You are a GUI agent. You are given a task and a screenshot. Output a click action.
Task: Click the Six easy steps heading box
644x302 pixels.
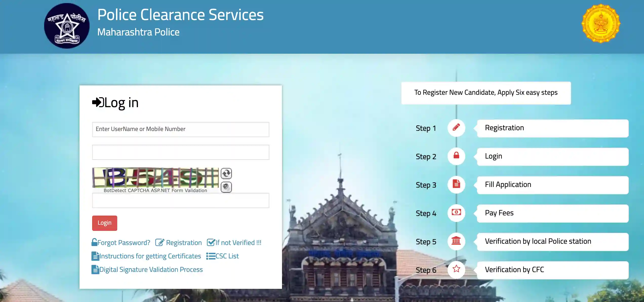[486, 93]
